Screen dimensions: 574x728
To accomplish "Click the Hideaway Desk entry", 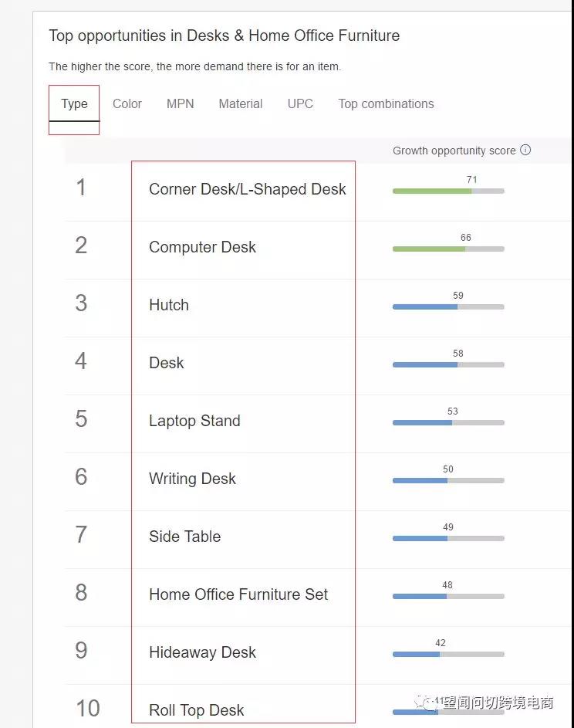I will [202, 653].
